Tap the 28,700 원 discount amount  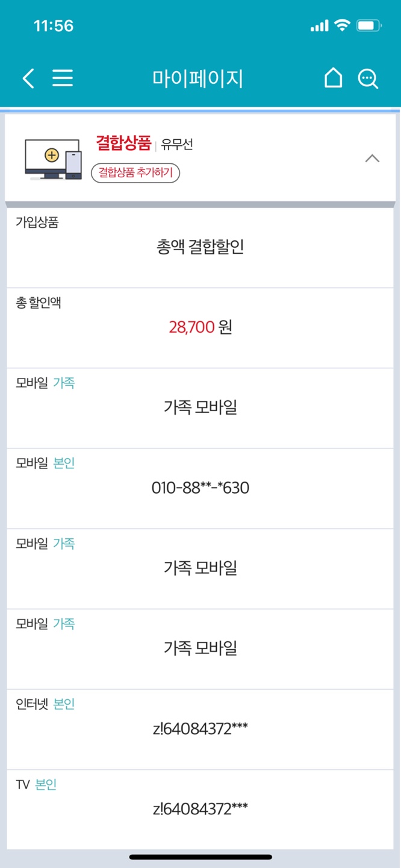point(200,327)
